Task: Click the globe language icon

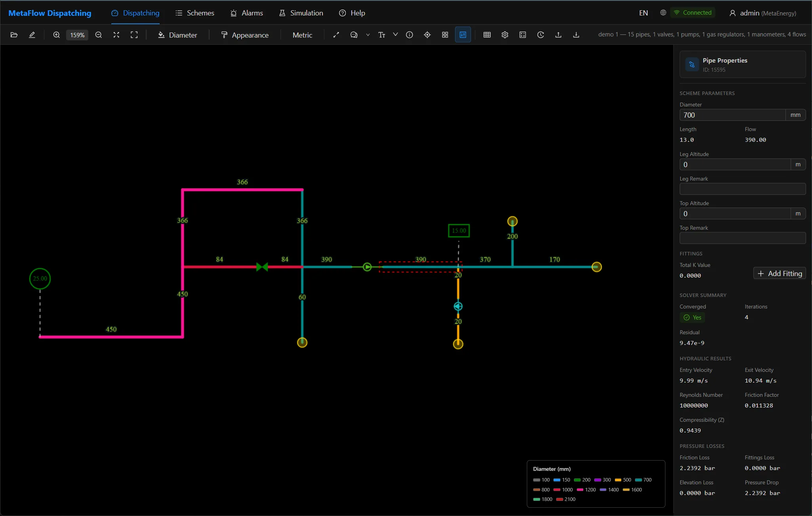Action: 663,13
